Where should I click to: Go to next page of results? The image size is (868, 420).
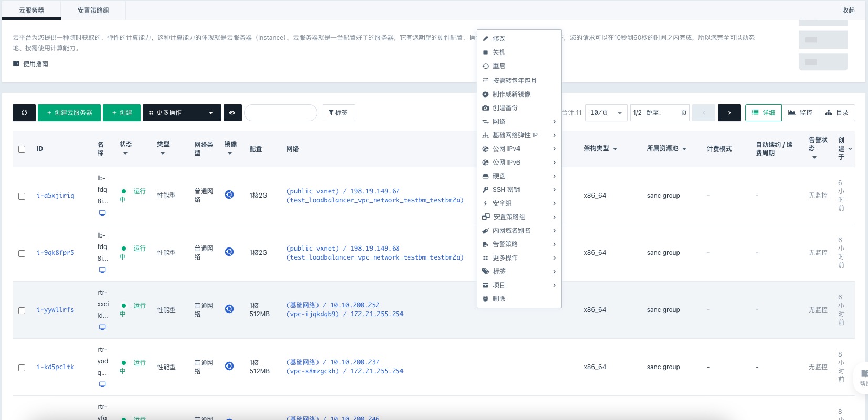(x=729, y=113)
